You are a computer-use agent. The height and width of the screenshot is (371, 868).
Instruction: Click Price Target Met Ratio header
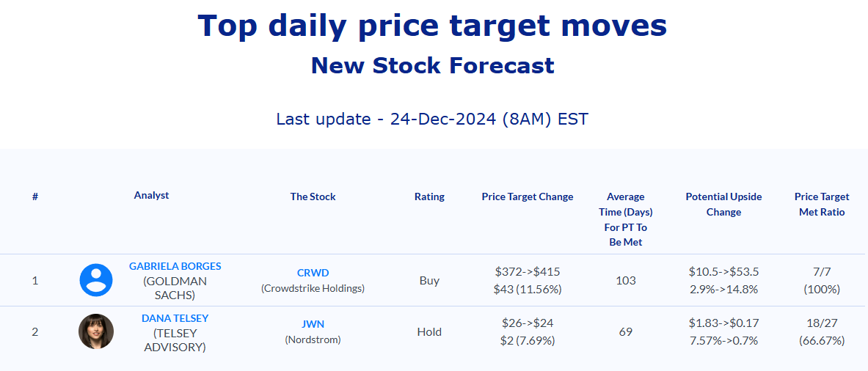[822, 205]
